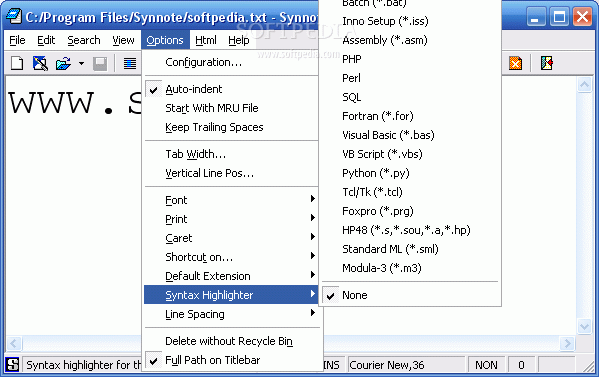Choose Foxpro (*.prg) highlighter
Image resolution: width=599 pixels, height=377 pixels.
pyautogui.click(x=410, y=211)
